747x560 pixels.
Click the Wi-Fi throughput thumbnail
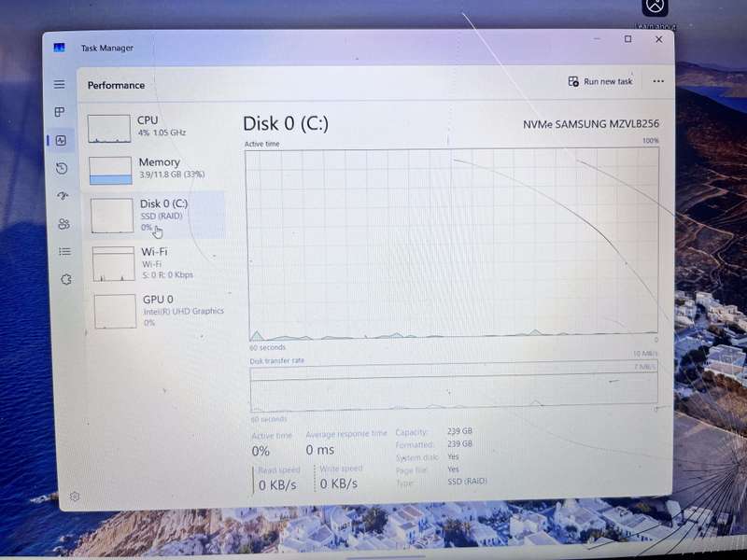pos(114,264)
